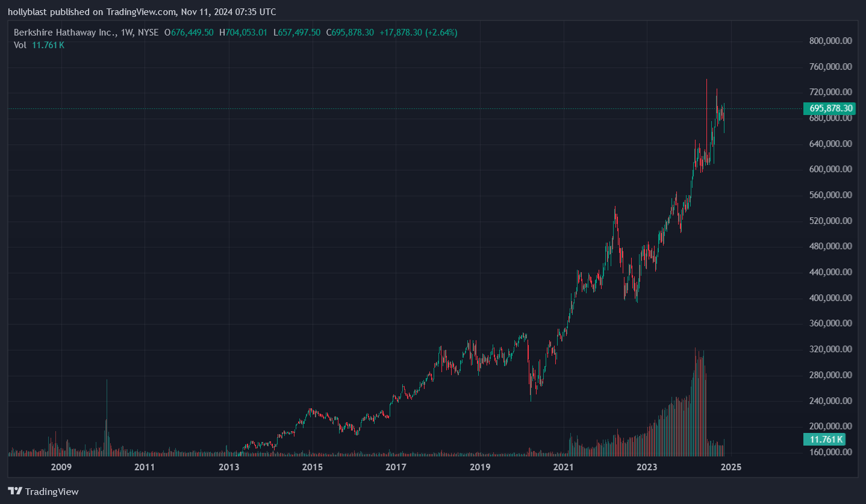
Task: Click the 280,000.00 price axis label
Action: 830,375
